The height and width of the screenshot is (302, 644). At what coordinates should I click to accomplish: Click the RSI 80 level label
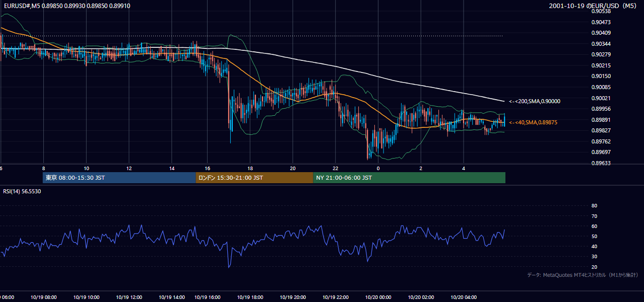(x=594, y=206)
